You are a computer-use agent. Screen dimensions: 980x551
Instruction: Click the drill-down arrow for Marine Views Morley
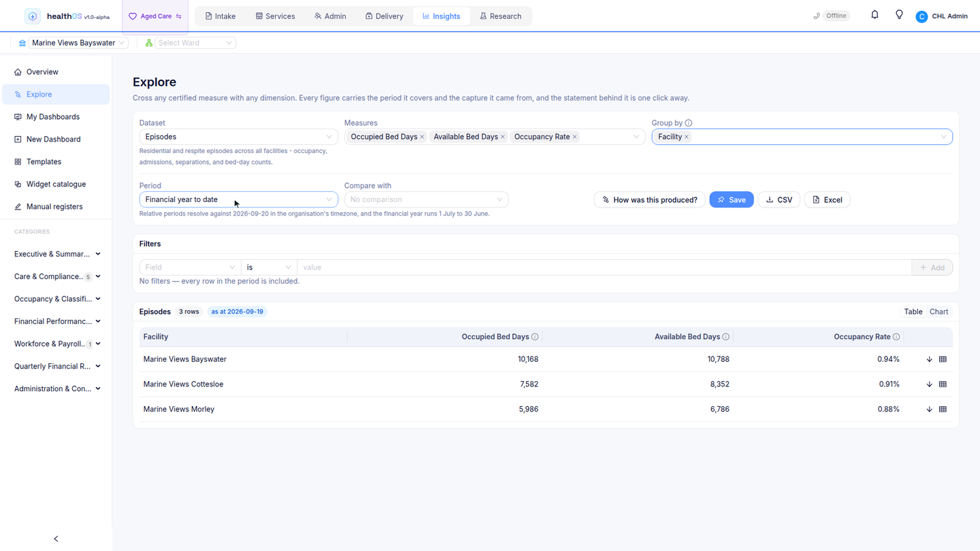pyautogui.click(x=929, y=410)
